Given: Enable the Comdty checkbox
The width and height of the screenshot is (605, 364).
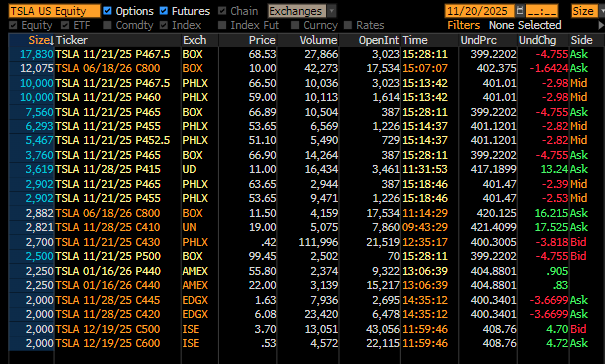Looking at the screenshot, I should [107, 25].
